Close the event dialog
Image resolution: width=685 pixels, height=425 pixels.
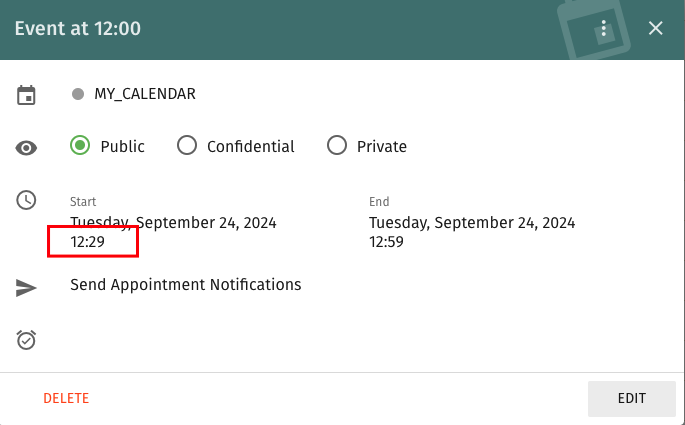coord(656,28)
